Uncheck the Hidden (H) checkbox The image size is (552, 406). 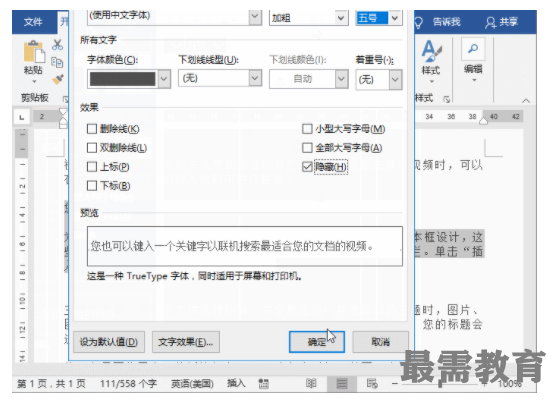click(307, 167)
